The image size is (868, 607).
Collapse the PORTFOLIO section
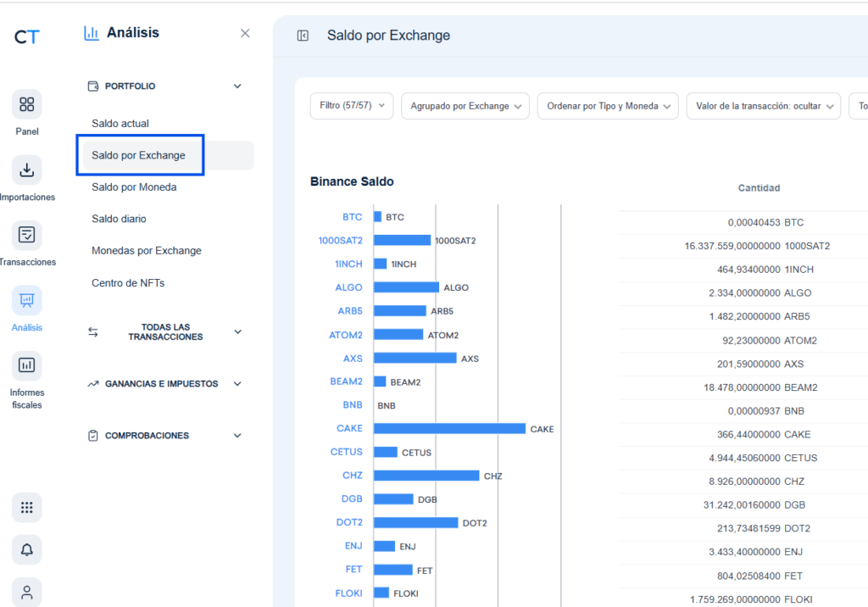click(x=237, y=86)
